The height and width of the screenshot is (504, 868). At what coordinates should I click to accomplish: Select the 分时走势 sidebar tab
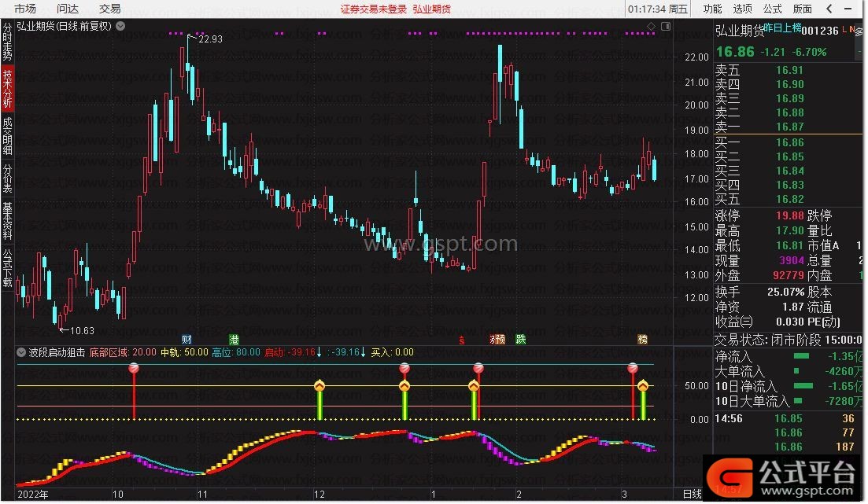click(x=7, y=42)
